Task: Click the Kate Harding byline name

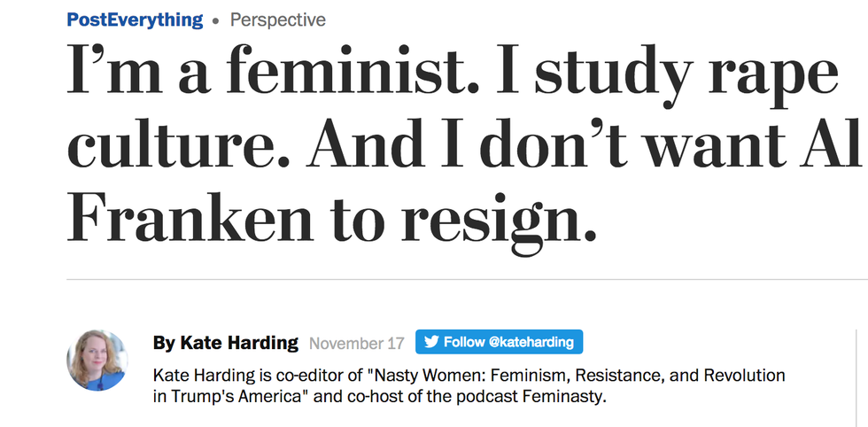Action: [236, 343]
